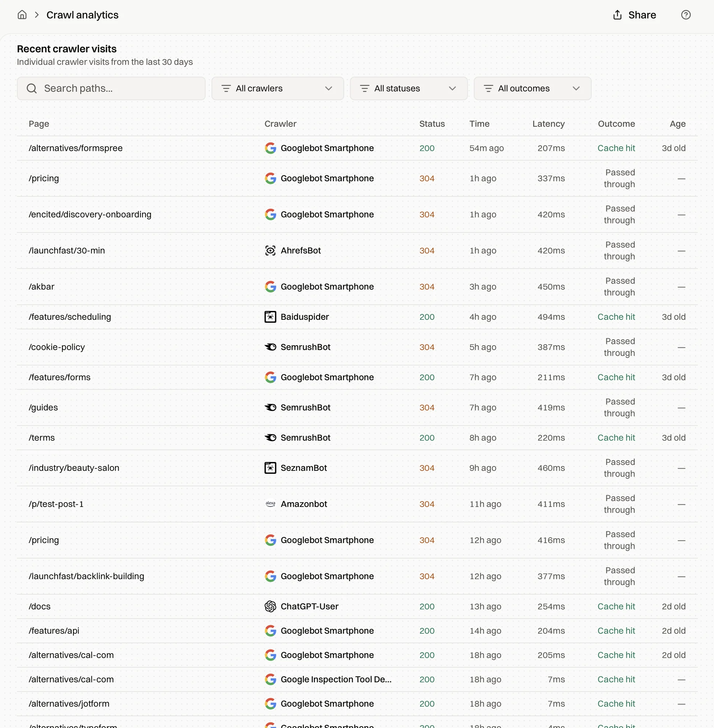Screen dimensions: 714x728
Task: Click the filter icon in All statuses dropdown
Action: pos(364,88)
